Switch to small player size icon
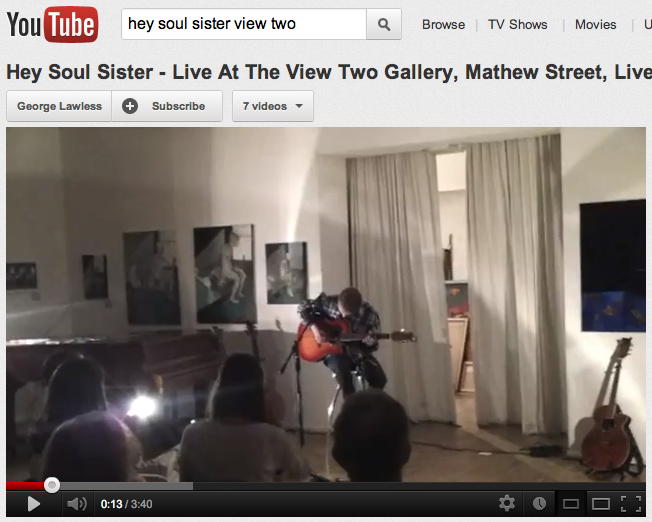This screenshot has height=522, width=652. 570,504
